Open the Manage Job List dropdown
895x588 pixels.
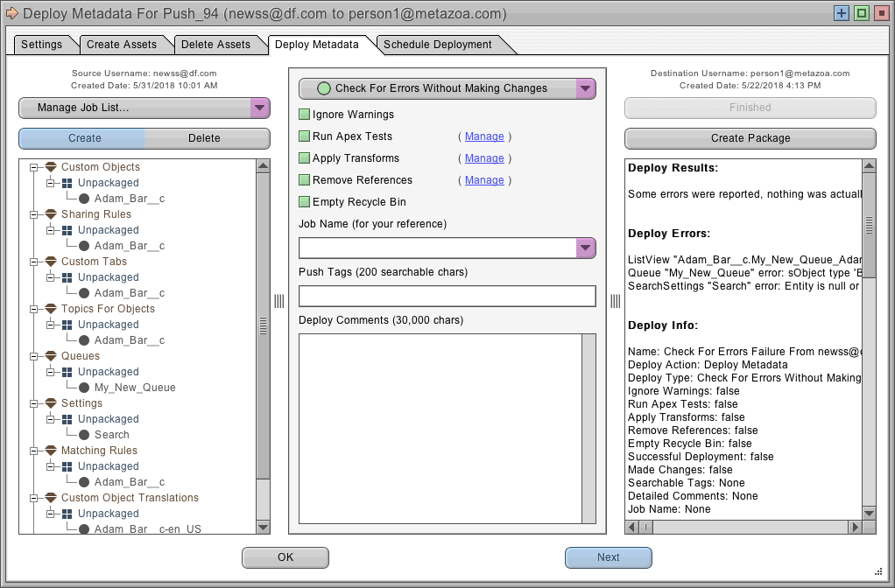[144, 108]
